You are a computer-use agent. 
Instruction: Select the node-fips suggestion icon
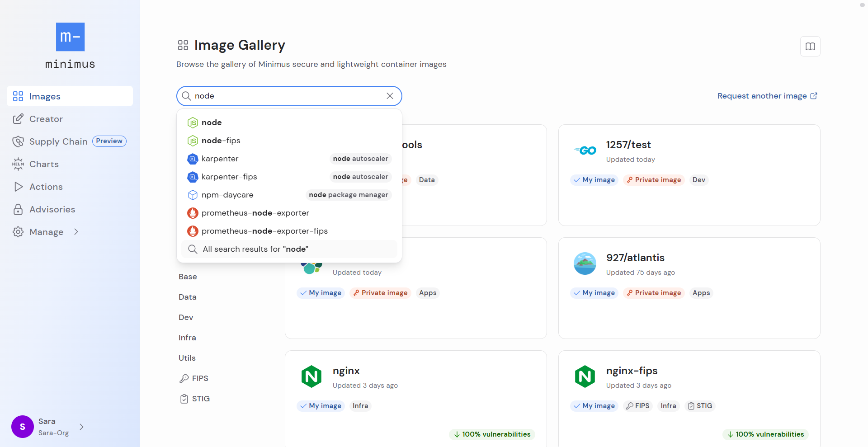[193, 141]
